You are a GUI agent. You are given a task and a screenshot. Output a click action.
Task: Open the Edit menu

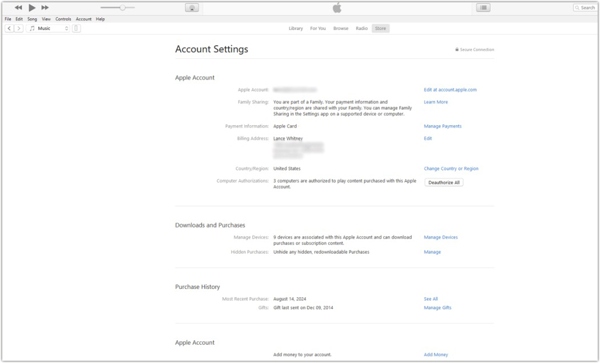pyautogui.click(x=19, y=19)
